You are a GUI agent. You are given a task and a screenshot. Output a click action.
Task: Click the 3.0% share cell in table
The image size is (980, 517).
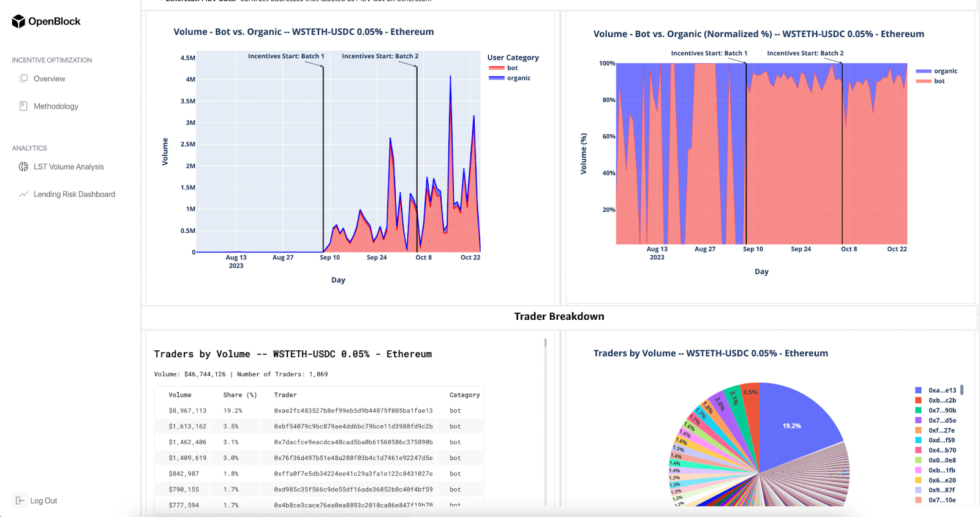pos(231,458)
